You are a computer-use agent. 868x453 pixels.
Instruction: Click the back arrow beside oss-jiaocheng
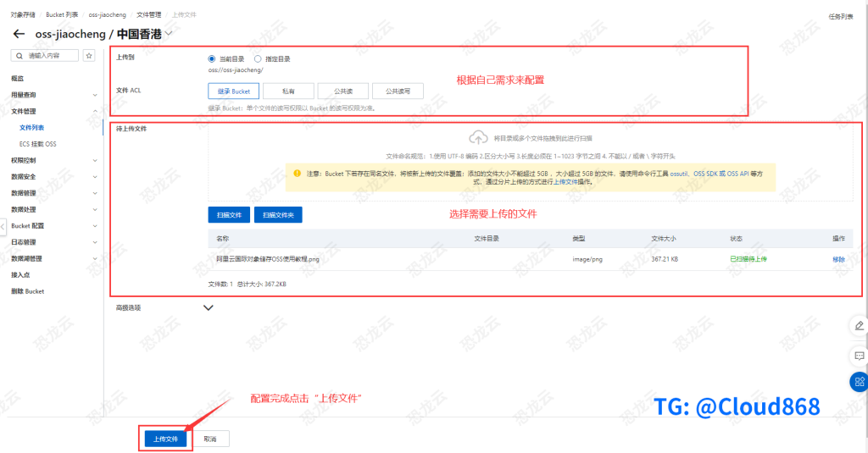click(x=19, y=34)
